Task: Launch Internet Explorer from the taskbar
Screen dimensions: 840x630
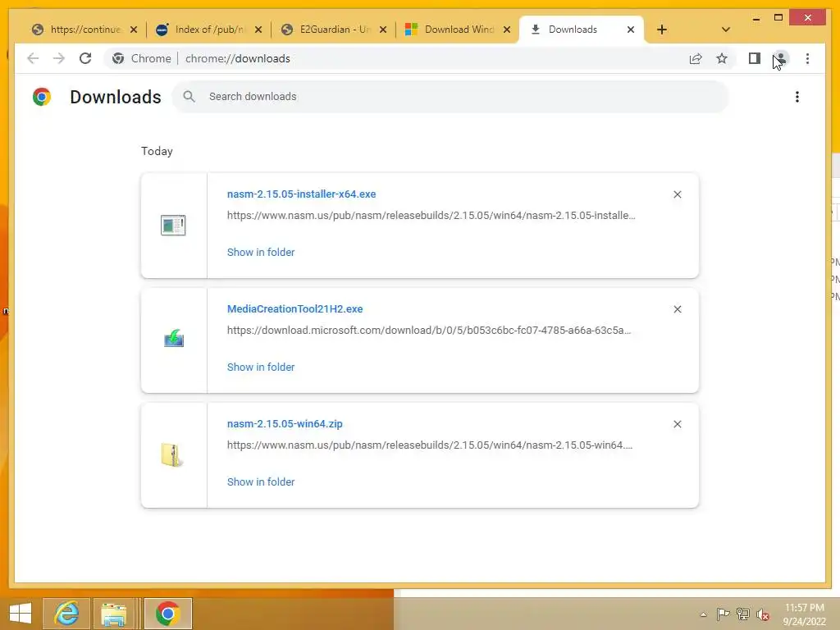Action: pyautogui.click(x=66, y=614)
